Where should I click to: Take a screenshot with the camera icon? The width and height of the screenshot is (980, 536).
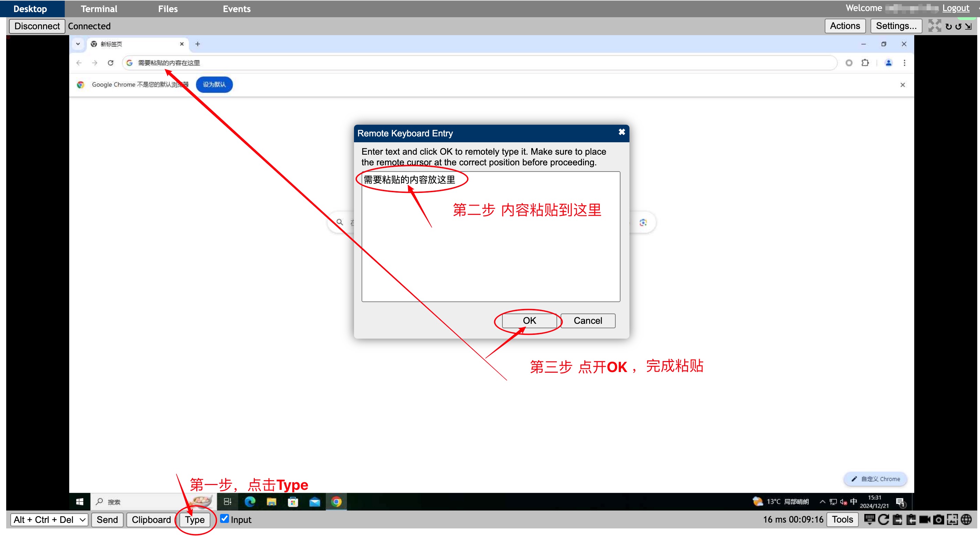(939, 519)
